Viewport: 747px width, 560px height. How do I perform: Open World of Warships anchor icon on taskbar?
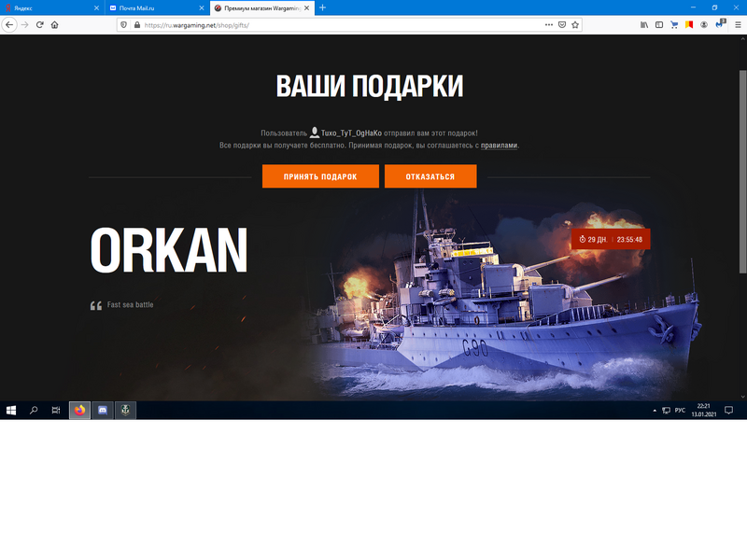125,410
